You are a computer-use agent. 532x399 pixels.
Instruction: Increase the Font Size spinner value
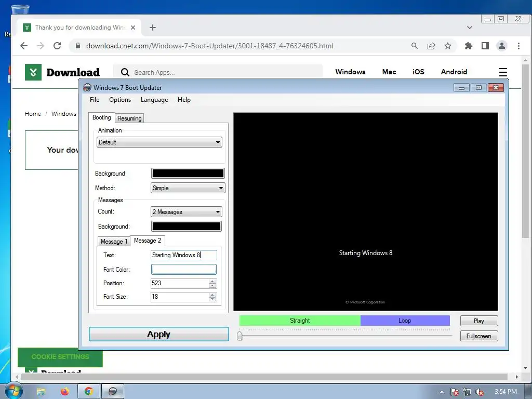click(x=212, y=295)
